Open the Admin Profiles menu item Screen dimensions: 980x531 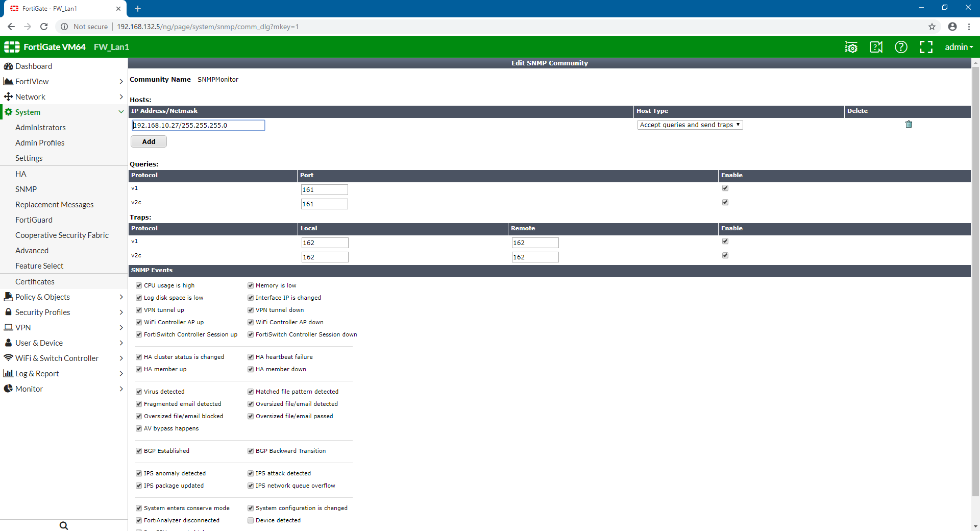[x=40, y=143]
